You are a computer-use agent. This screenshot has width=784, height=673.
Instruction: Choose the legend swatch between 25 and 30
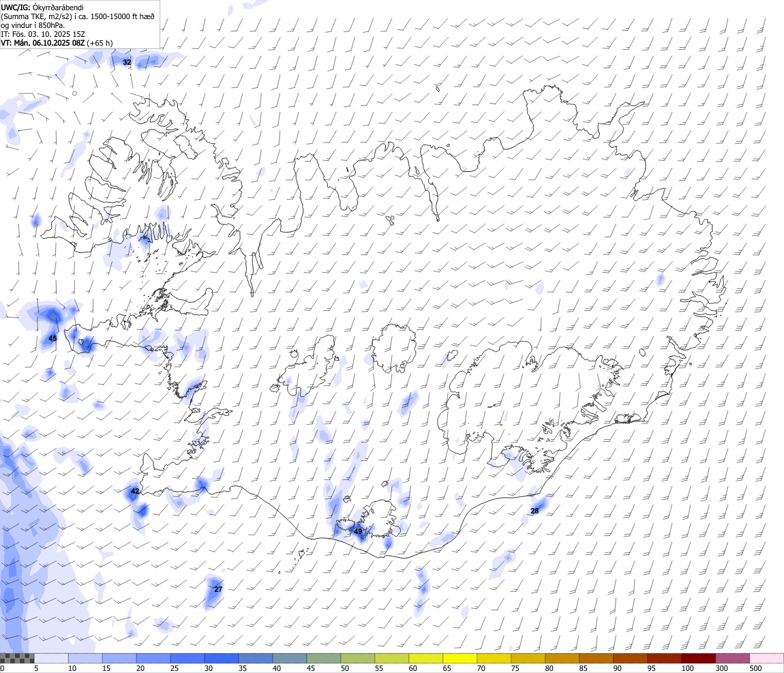pos(187,659)
